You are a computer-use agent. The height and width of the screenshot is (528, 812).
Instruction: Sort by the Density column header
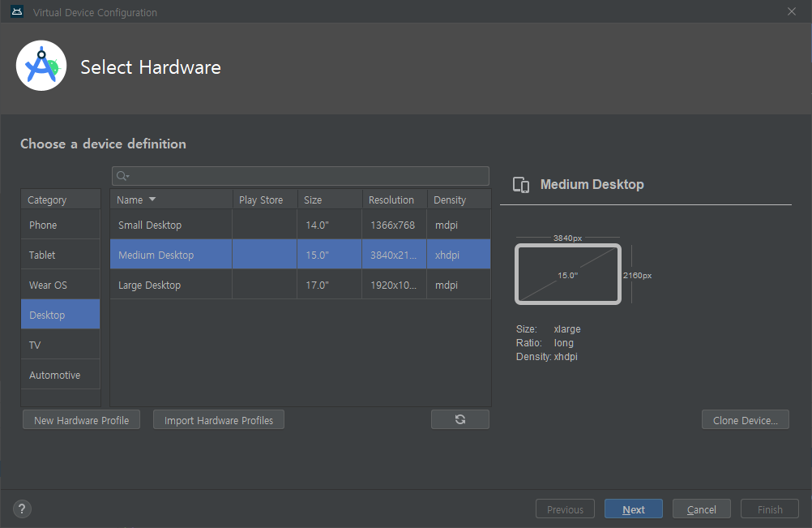click(x=459, y=200)
